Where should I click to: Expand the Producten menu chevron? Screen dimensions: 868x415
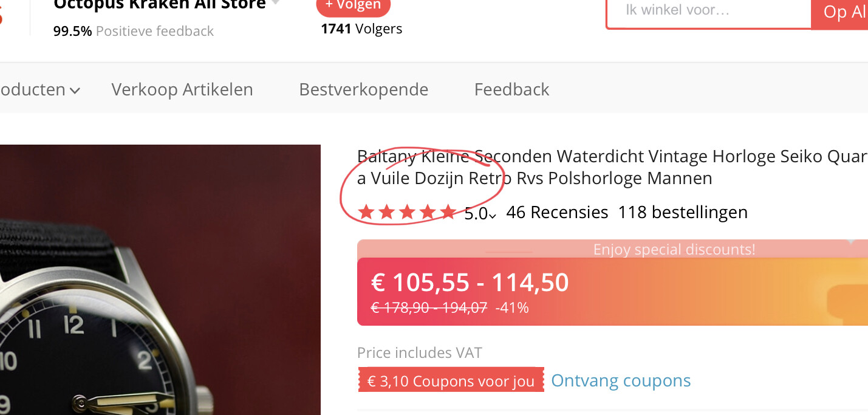tap(75, 91)
